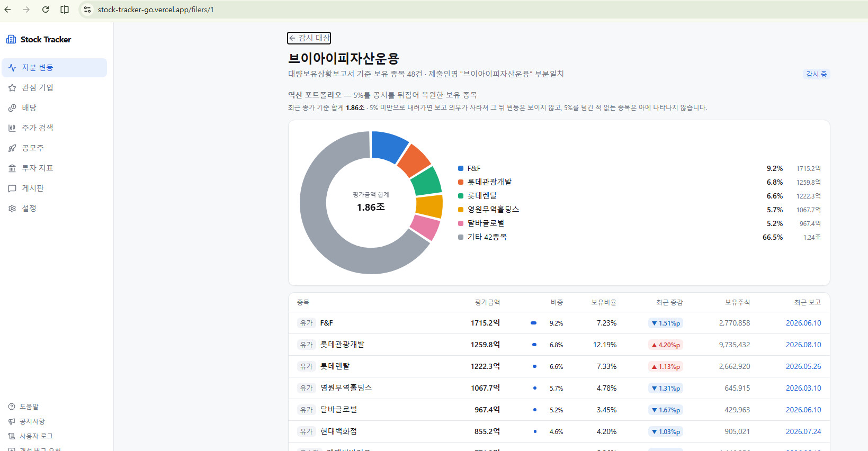Click the 공모주 rocket icon
Viewport: 868px width, 451px height.
click(x=12, y=148)
